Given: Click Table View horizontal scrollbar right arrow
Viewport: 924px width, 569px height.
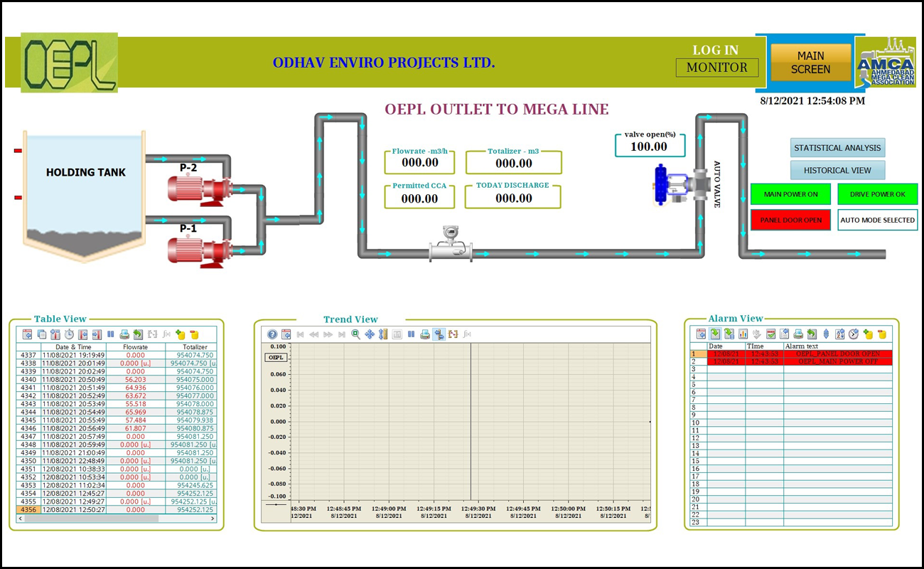Looking at the screenshot, I should [x=213, y=519].
